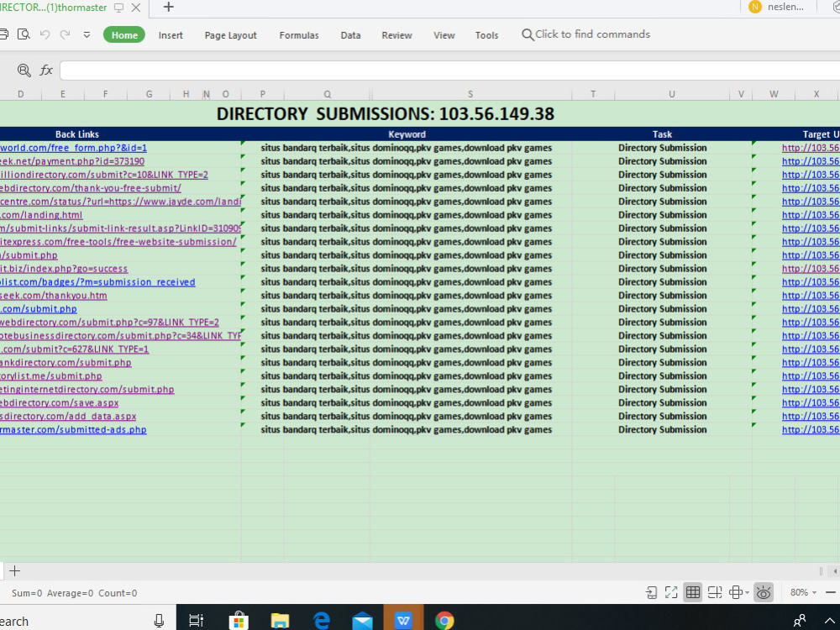Open the seek.com/thankyou.htm backlink
The width and height of the screenshot is (840, 630).
click(x=54, y=295)
